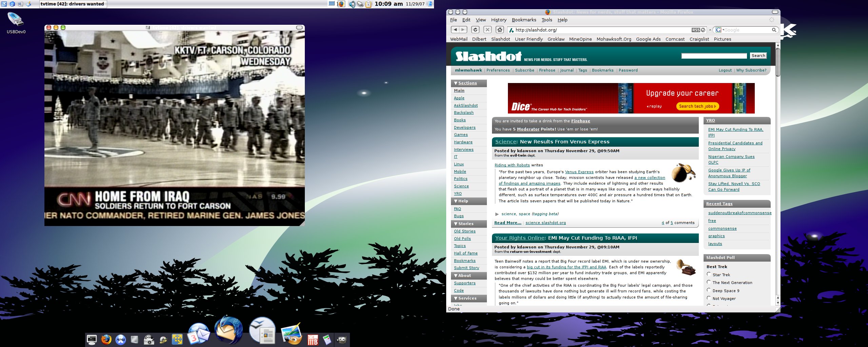Open the OpenOffice document app in dock
Image resolution: width=868 pixels, height=347 pixels.
262,330
